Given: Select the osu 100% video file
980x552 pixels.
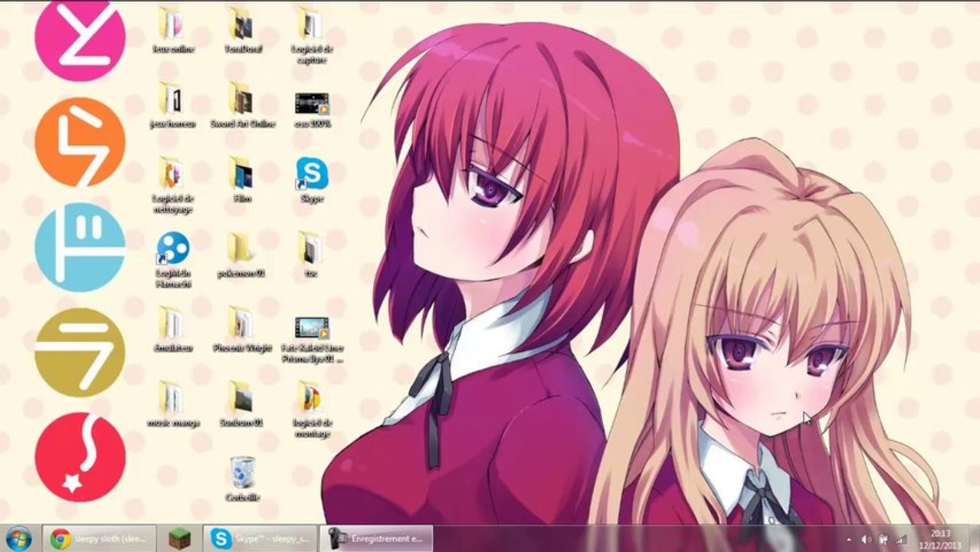Looking at the screenshot, I should (311, 110).
